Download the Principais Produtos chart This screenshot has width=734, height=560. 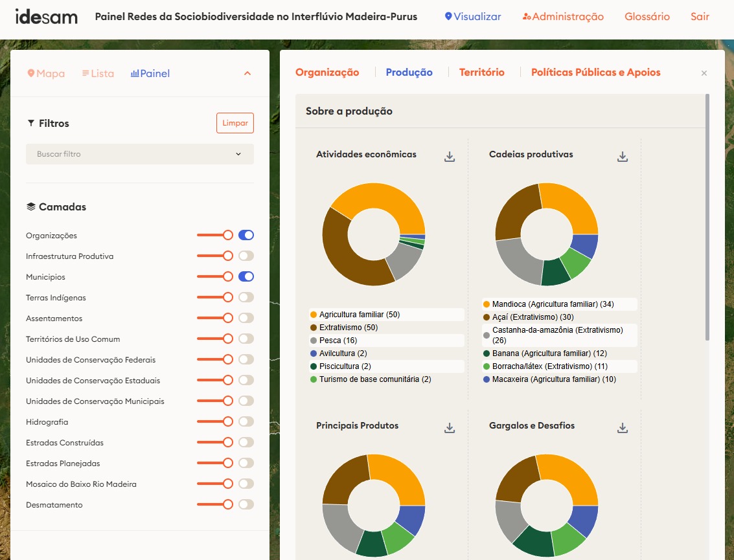pyautogui.click(x=450, y=428)
